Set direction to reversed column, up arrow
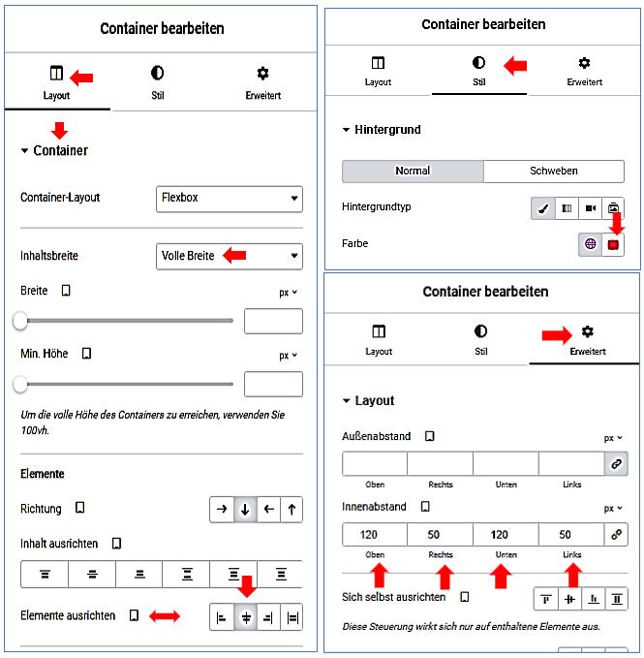This screenshot has width=644, height=658. (291, 510)
